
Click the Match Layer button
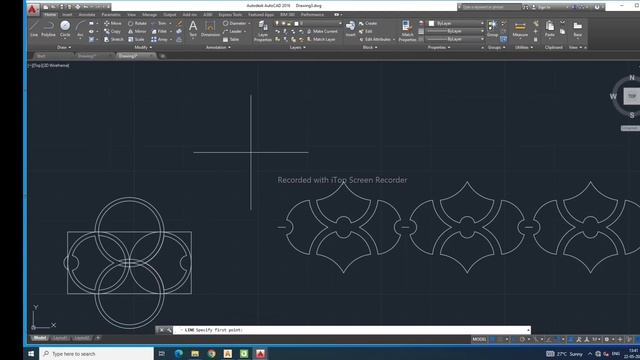tap(321, 40)
